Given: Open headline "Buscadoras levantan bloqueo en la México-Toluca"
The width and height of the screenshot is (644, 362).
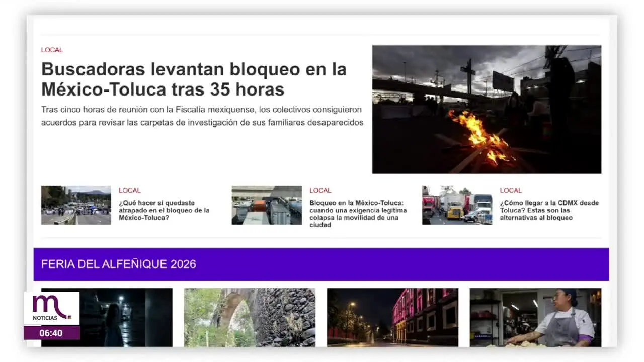Looking at the screenshot, I should (194, 79).
